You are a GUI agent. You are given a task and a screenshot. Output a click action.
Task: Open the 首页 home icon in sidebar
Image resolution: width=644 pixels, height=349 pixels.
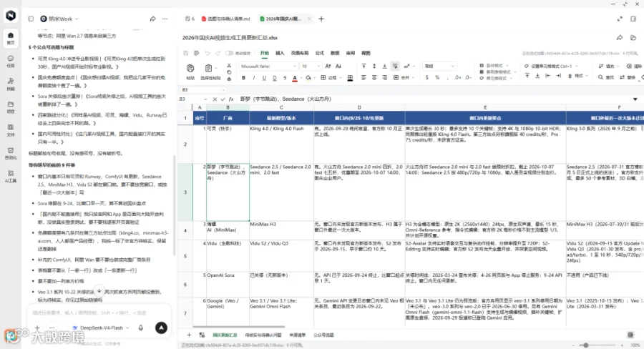11,38
